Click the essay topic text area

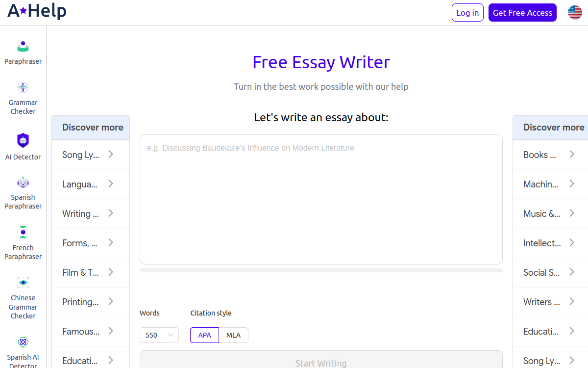321,199
